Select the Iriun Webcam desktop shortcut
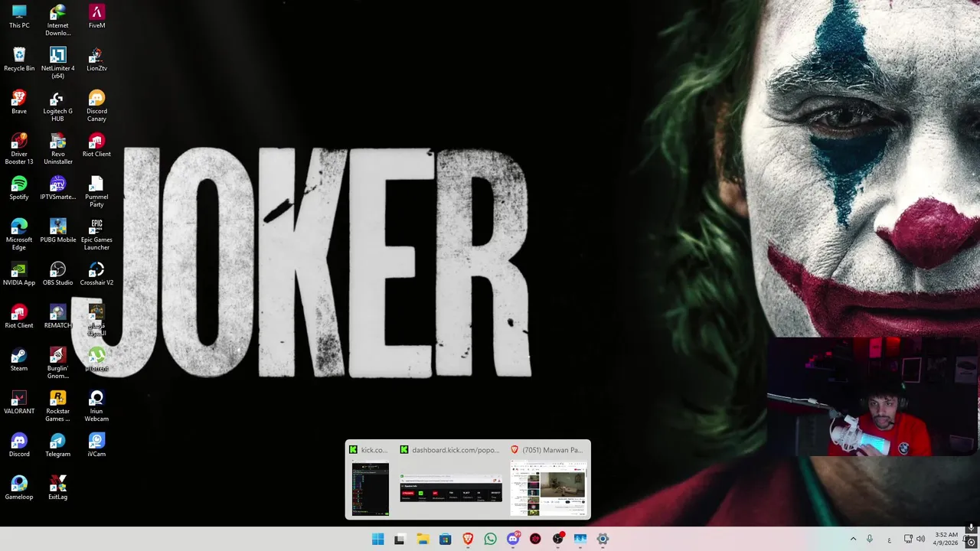Image resolution: width=980 pixels, height=551 pixels. (x=96, y=406)
